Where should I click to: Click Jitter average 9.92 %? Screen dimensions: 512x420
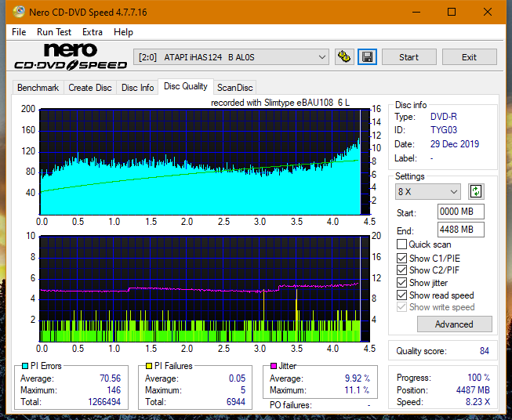tap(358, 378)
